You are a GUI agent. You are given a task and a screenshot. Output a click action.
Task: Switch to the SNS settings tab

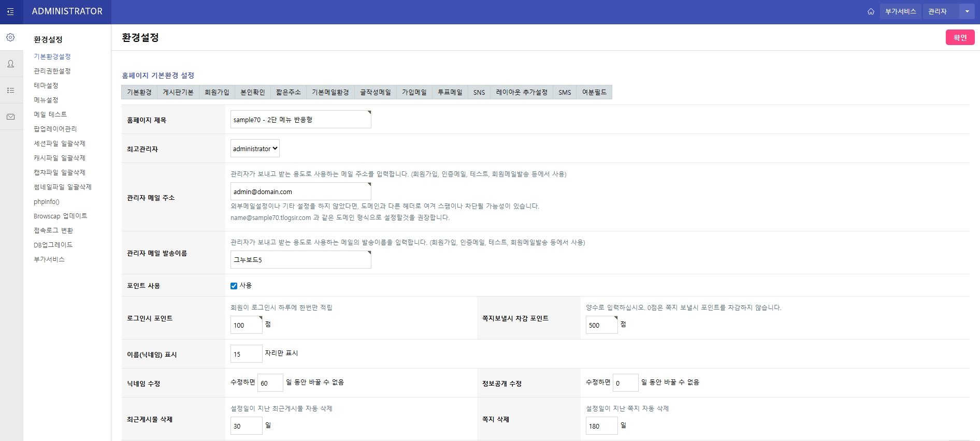point(479,92)
